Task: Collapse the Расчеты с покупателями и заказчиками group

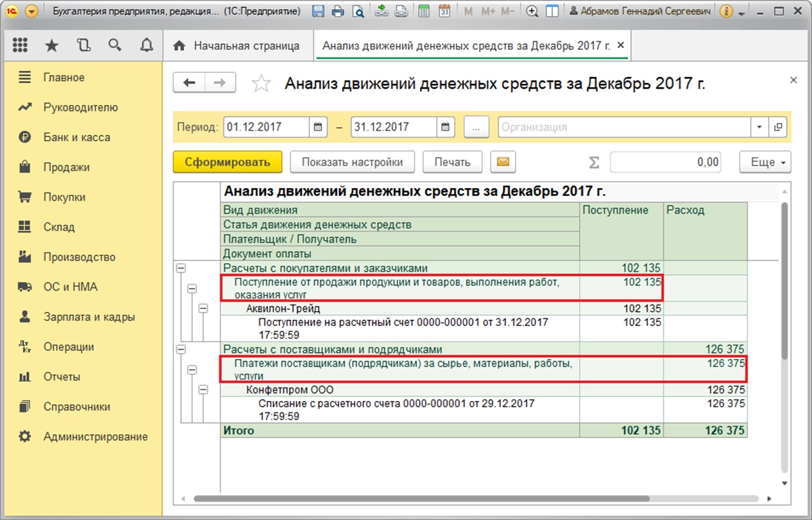Action: [181, 268]
